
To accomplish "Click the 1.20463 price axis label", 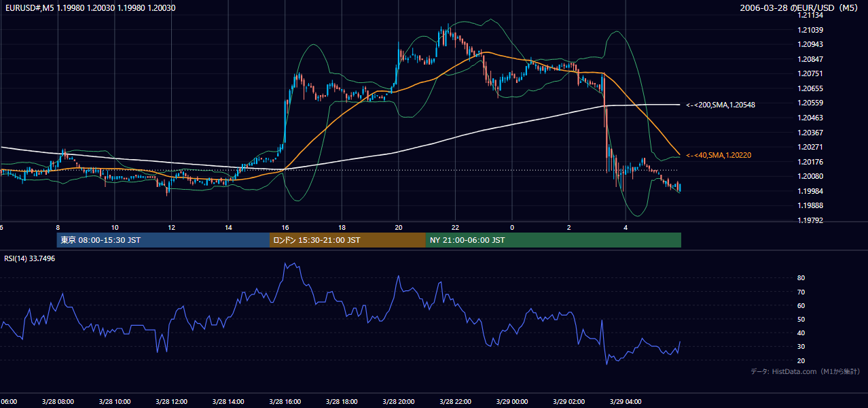I will (810, 118).
